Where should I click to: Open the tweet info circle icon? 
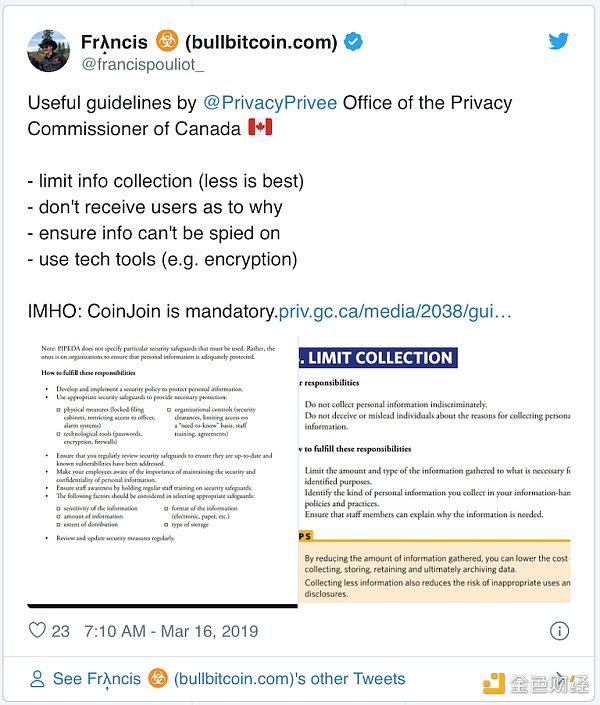[560, 631]
